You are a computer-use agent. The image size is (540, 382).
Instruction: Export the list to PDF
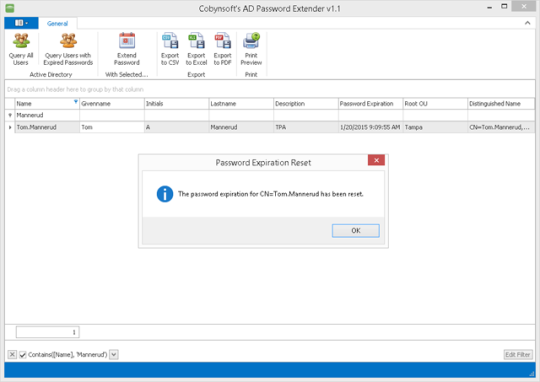click(222, 49)
